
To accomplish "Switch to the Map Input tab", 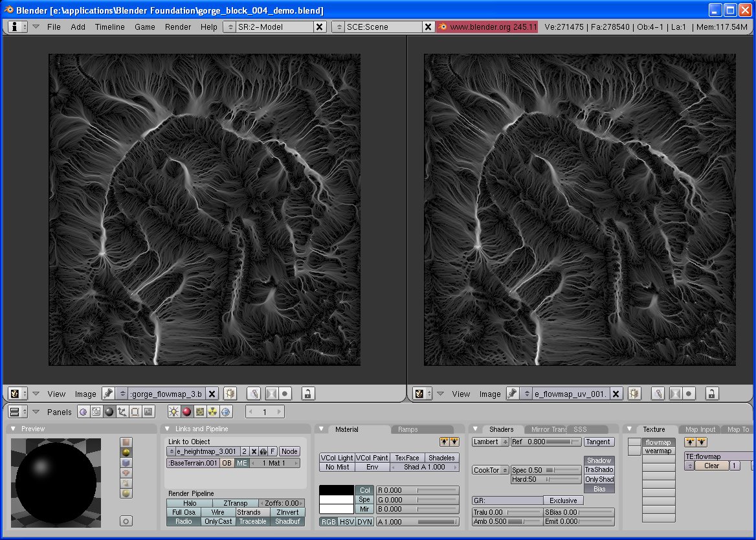I will 700,429.
